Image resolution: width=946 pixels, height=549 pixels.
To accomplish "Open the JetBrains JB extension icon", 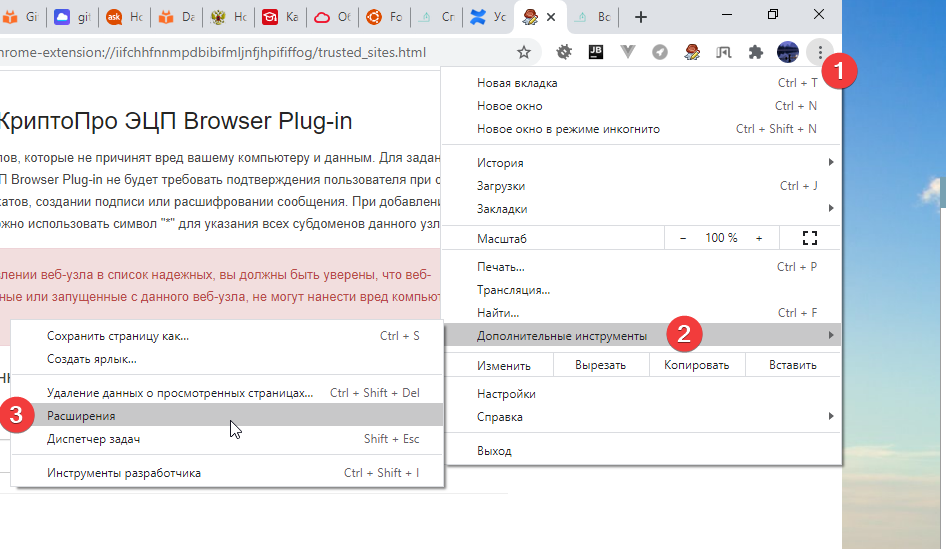I will 595,52.
